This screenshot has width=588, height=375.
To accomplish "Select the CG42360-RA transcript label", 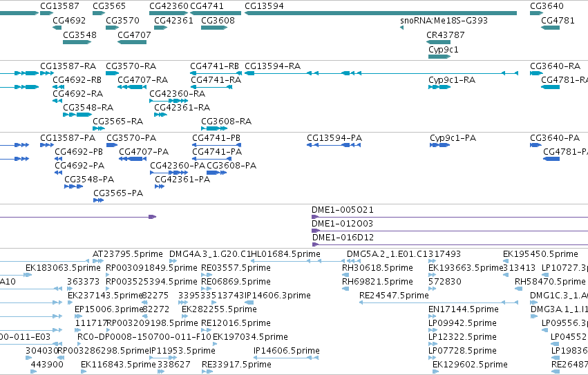I will (x=177, y=94).
